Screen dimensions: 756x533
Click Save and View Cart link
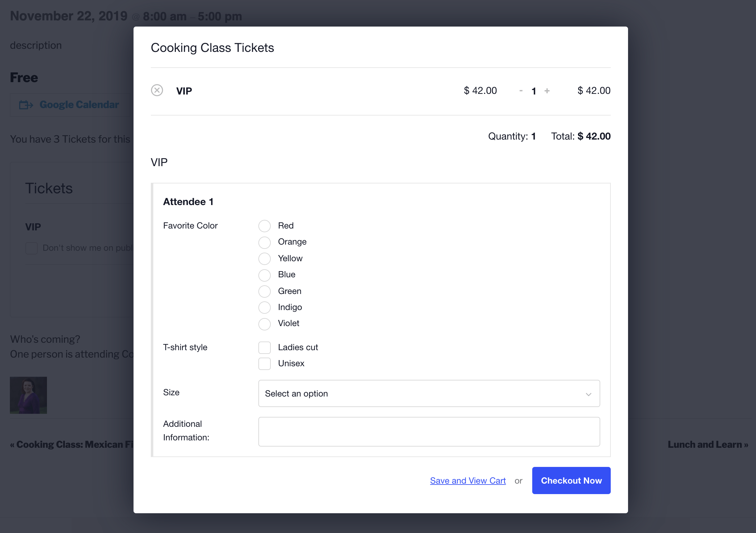pos(468,481)
